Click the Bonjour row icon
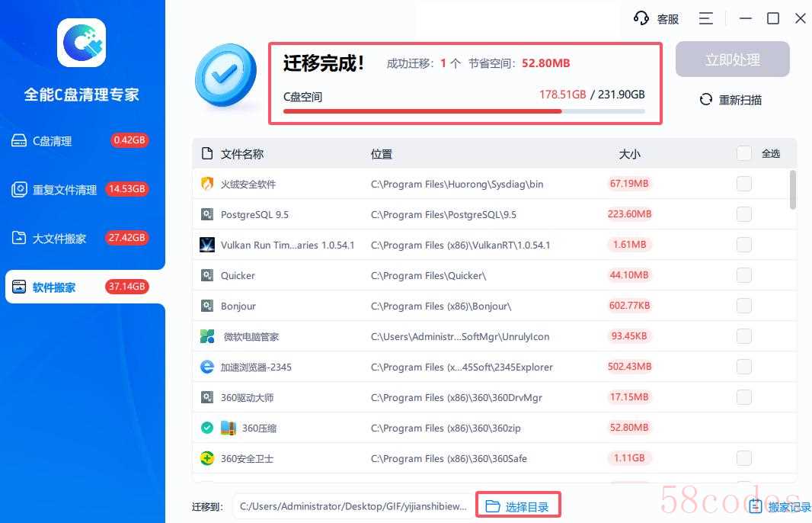This screenshot has width=812, height=523. pyautogui.click(x=207, y=306)
